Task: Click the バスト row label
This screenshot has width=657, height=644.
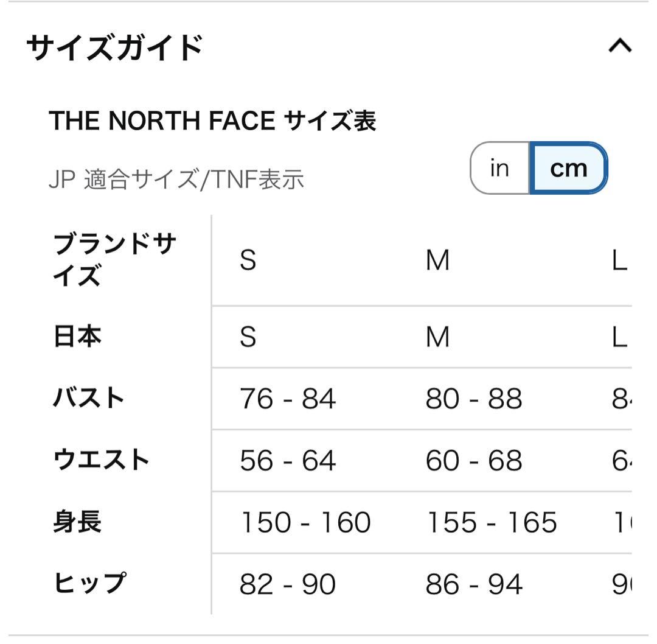Action: click(x=89, y=399)
